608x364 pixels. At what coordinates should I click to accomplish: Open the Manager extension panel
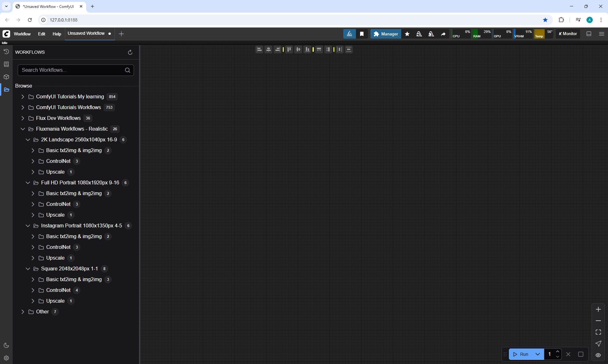386,34
